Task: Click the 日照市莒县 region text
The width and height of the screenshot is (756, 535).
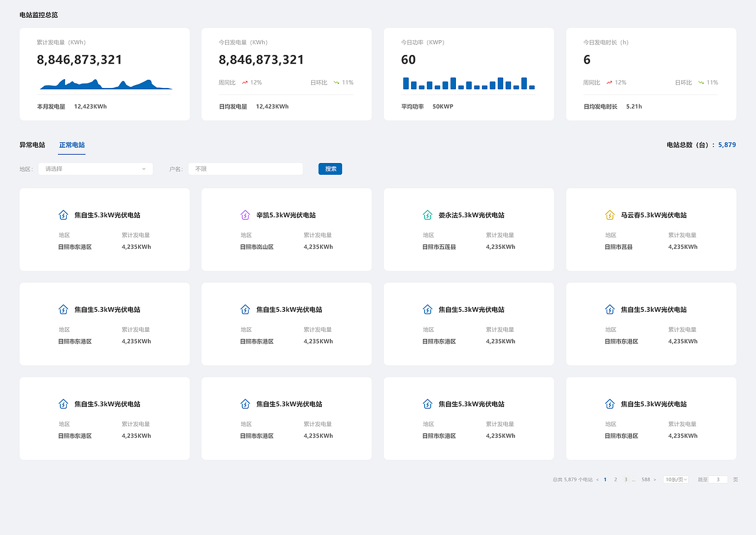Action: tap(618, 247)
